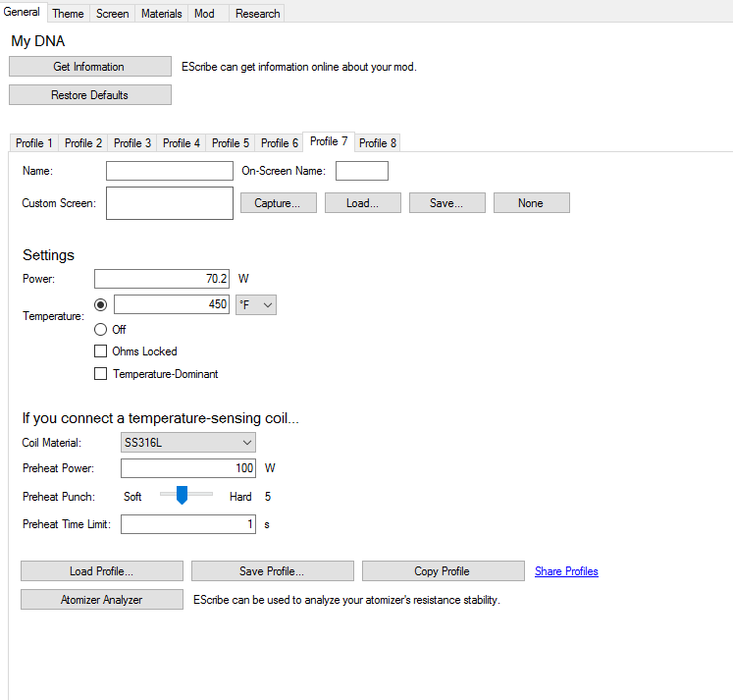Launch the Atomizer Analyzer
The image size is (733, 700).
coord(102,600)
